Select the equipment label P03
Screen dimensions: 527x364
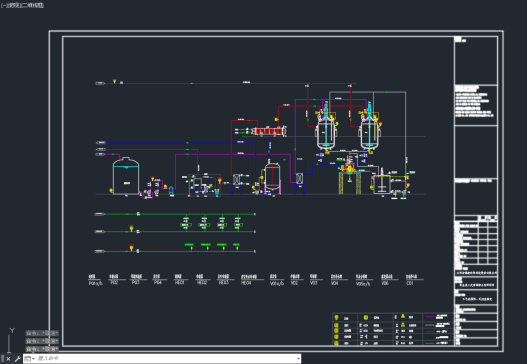coord(135,283)
